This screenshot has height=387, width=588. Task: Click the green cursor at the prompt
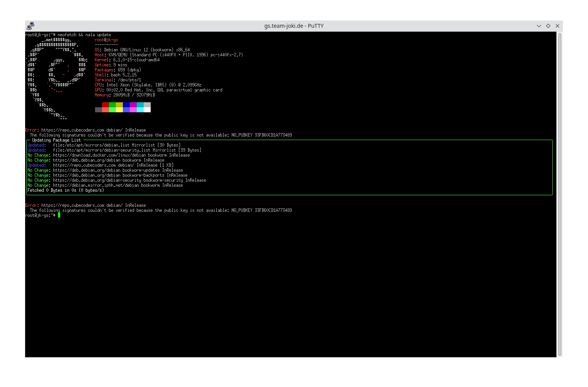click(59, 215)
